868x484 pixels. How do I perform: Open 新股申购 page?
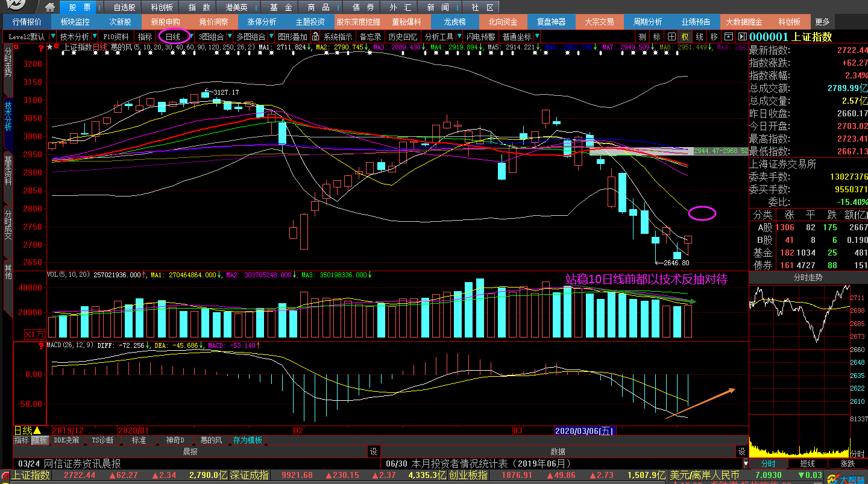(166, 22)
